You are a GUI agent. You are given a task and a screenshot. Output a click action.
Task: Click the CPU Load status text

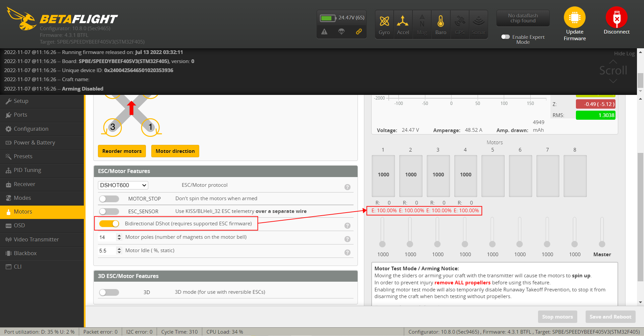click(225, 332)
